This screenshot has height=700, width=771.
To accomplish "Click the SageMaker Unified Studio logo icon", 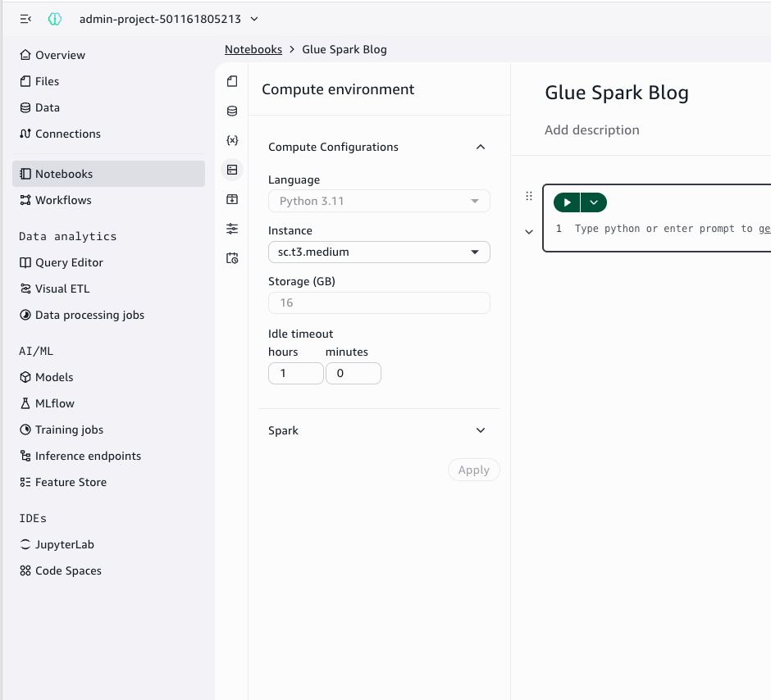I will [x=55, y=19].
